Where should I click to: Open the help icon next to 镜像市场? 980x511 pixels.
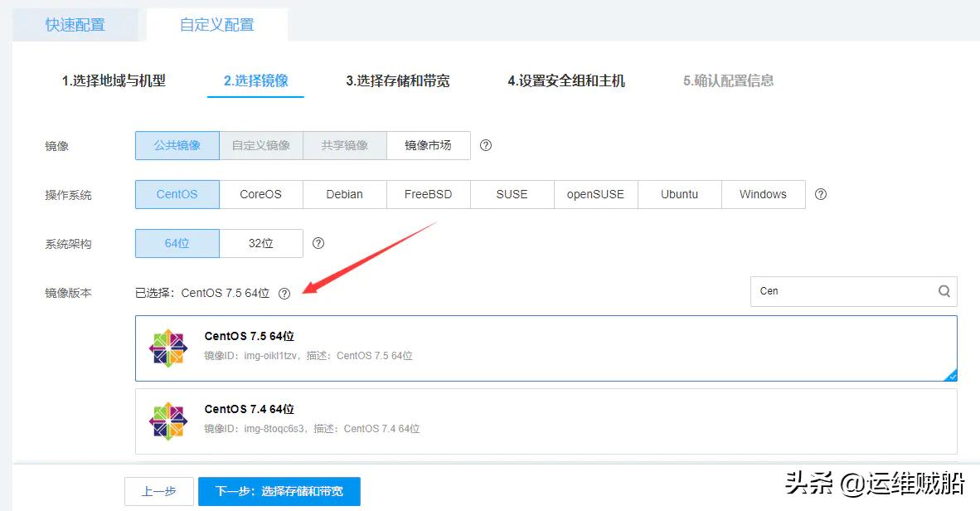(485, 145)
